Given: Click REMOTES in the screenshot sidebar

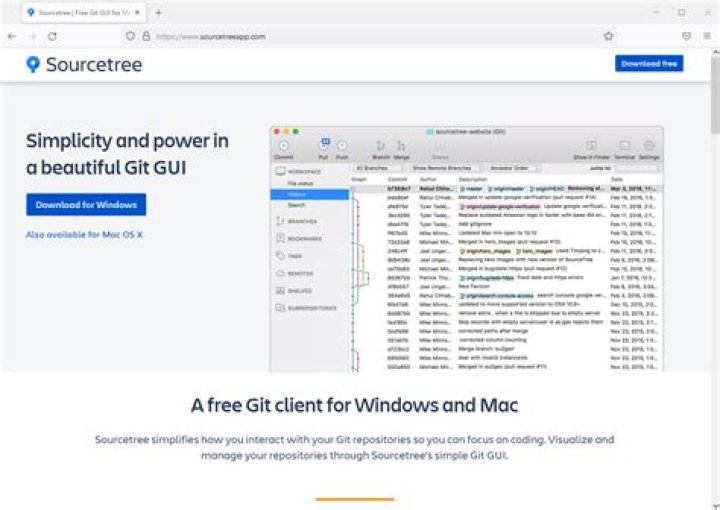Looking at the screenshot, I should coord(294,274).
